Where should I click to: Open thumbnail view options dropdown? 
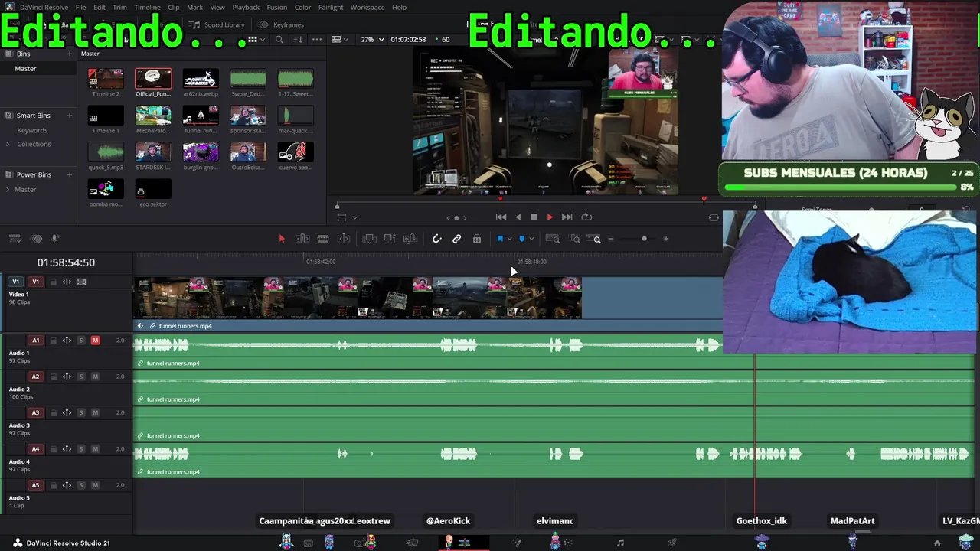[263, 39]
